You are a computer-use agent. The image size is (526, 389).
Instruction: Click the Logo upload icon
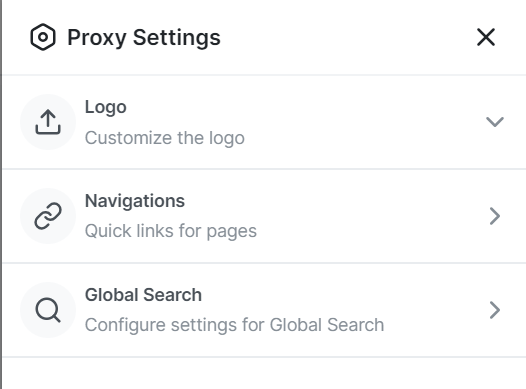click(x=48, y=122)
